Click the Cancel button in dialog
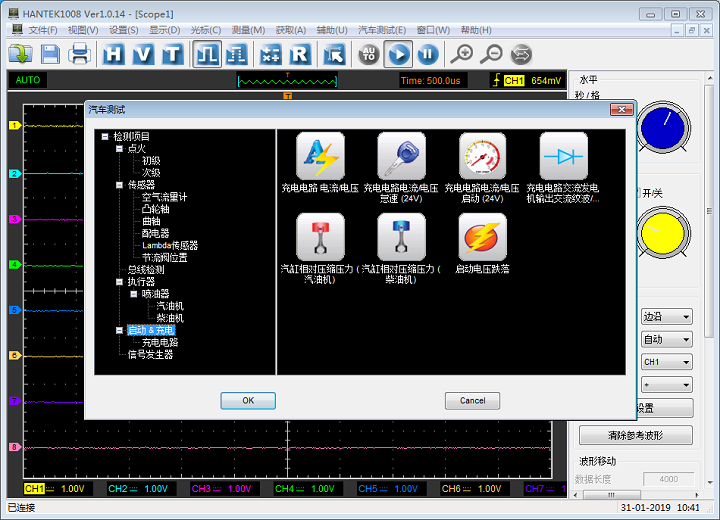720x520 pixels. click(x=472, y=400)
